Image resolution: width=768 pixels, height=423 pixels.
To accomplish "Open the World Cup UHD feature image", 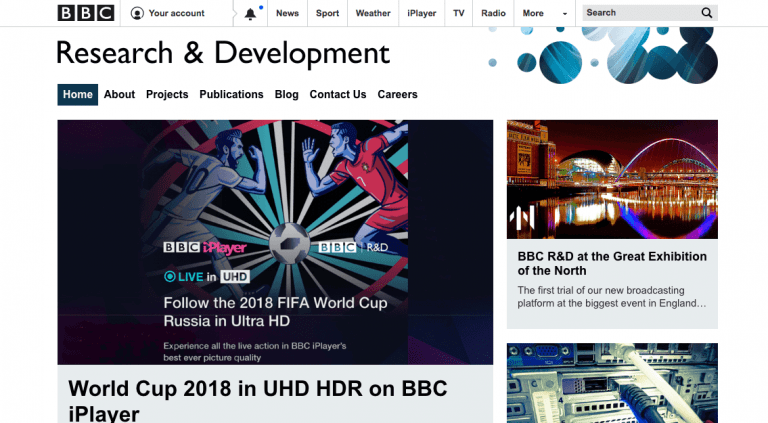I will coord(275,242).
